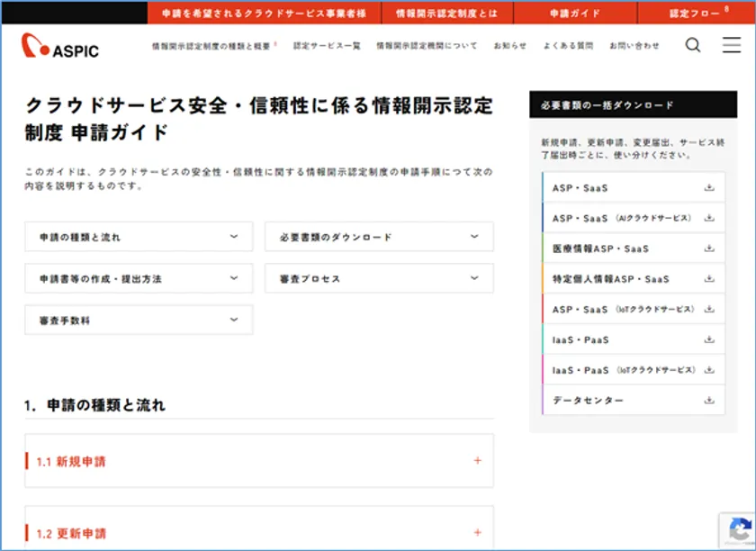Open 認定サービス一覧 in navigation menu
This screenshot has height=551, width=756.
[x=327, y=46]
